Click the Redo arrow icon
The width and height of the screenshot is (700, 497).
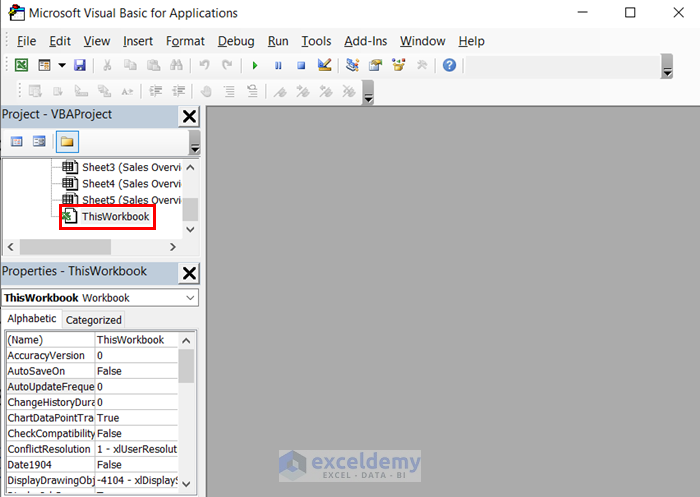pos(227,65)
